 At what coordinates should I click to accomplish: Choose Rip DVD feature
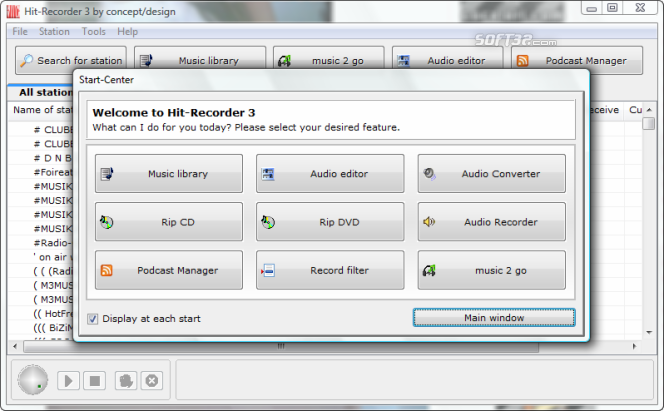[x=330, y=222]
